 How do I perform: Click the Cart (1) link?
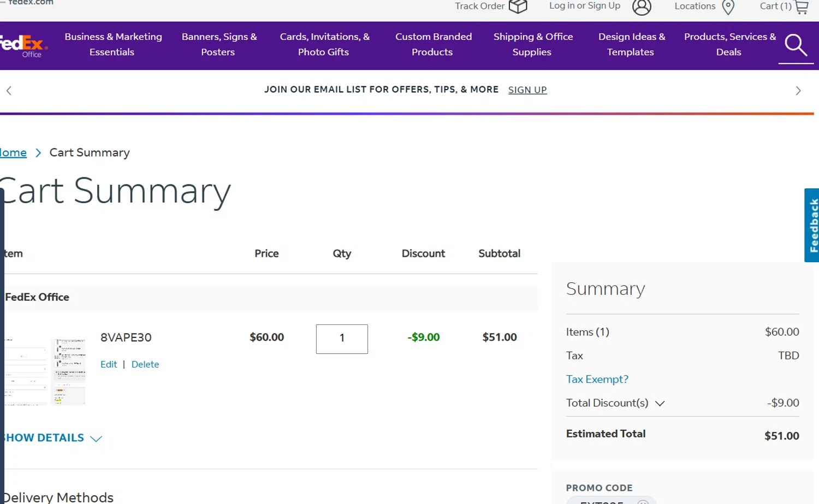pos(775,6)
